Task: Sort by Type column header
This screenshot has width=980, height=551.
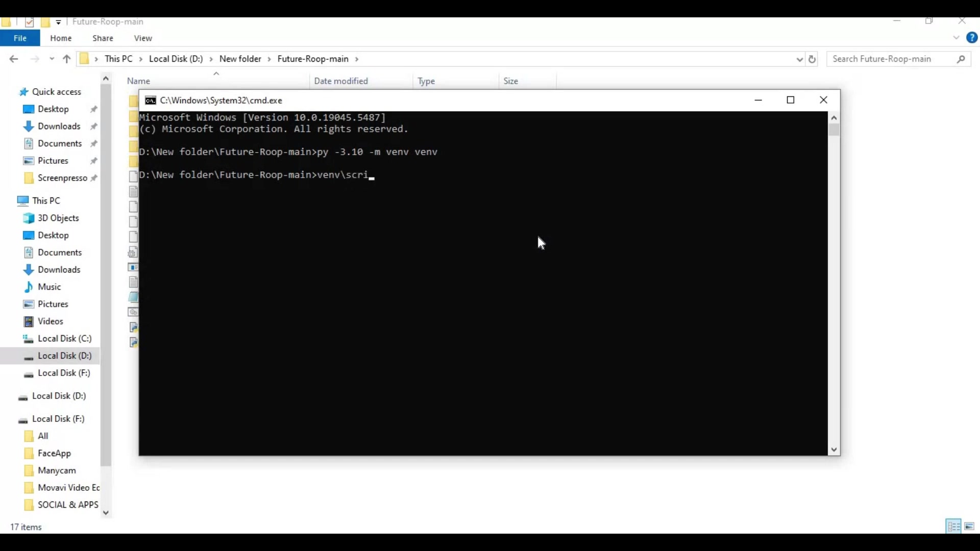Action: click(426, 81)
